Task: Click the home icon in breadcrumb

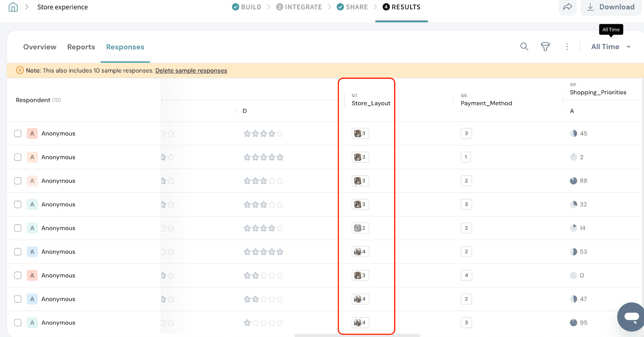Action: (13, 7)
